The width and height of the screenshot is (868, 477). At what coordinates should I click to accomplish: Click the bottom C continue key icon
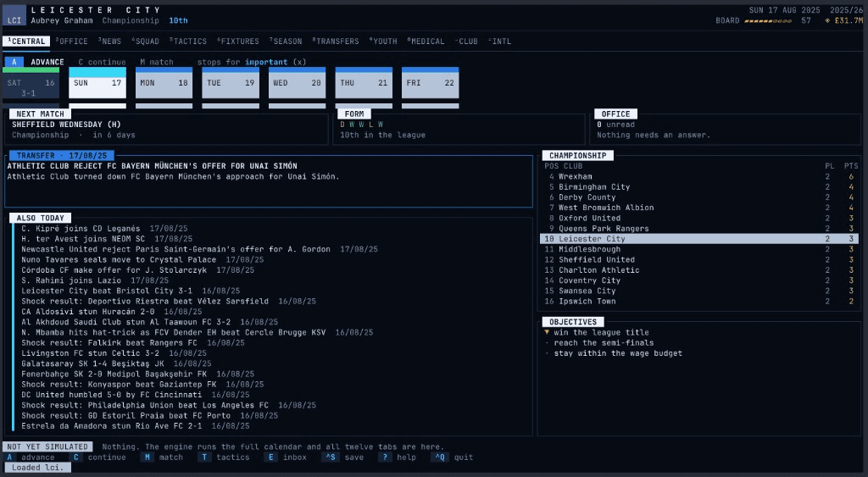(75, 457)
